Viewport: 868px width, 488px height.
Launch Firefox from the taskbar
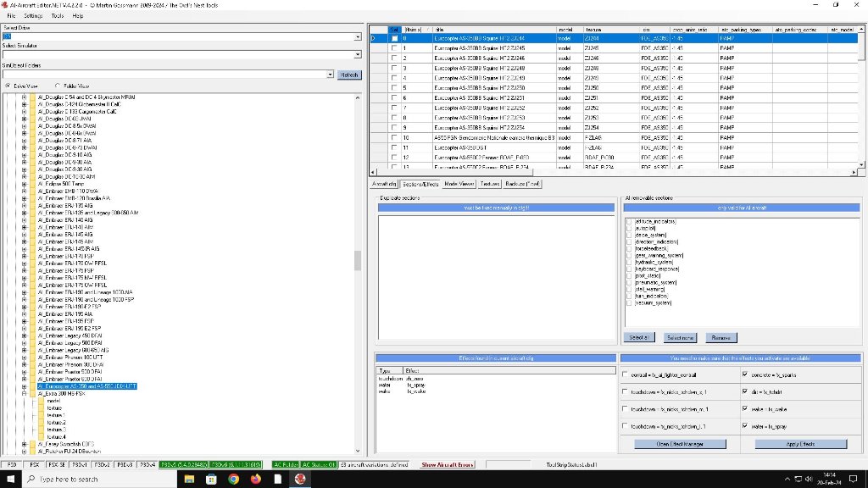coord(256,480)
